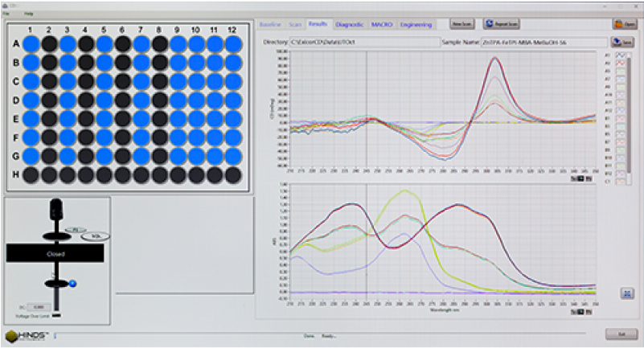Click the New Scan button
644x348 pixels.
point(461,24)
